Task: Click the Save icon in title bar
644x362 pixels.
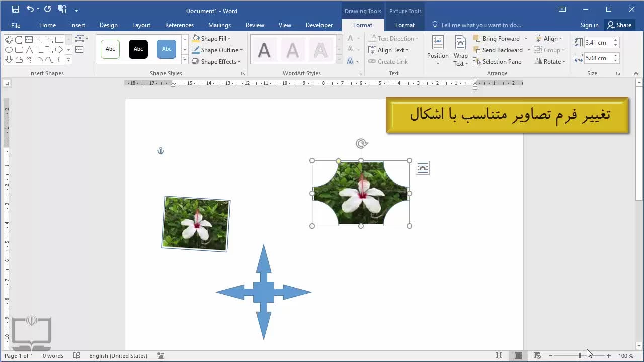Action: (15, 9)
